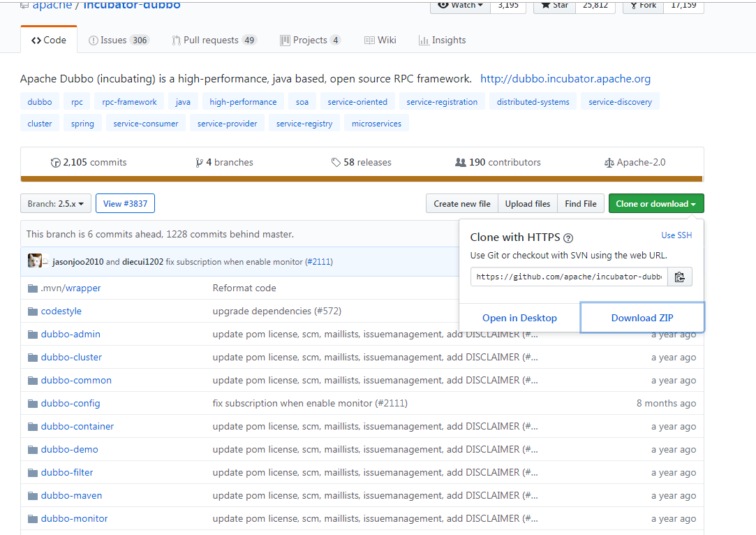Click View #3837 button
Screen dimensions: 756x535
coord(126,203)
